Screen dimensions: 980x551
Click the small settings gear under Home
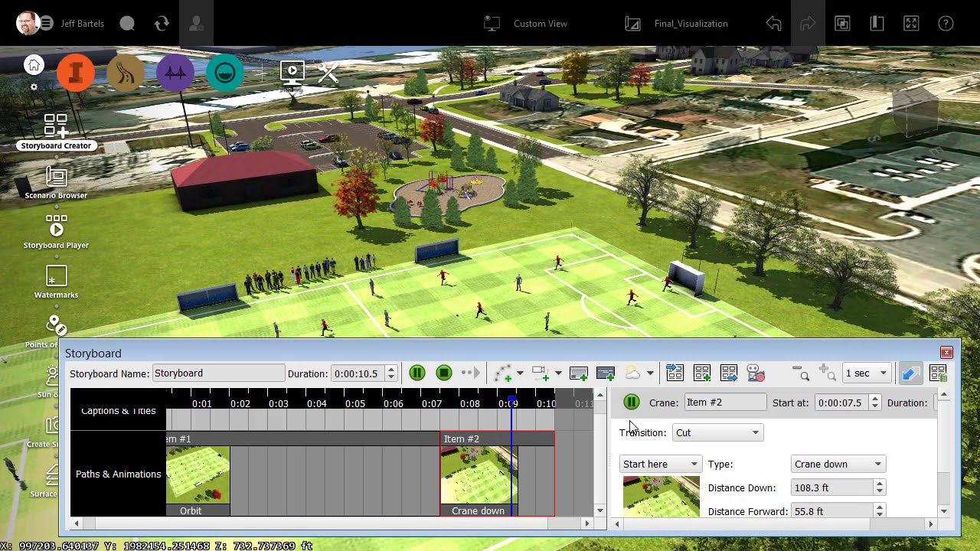(34, 87)
